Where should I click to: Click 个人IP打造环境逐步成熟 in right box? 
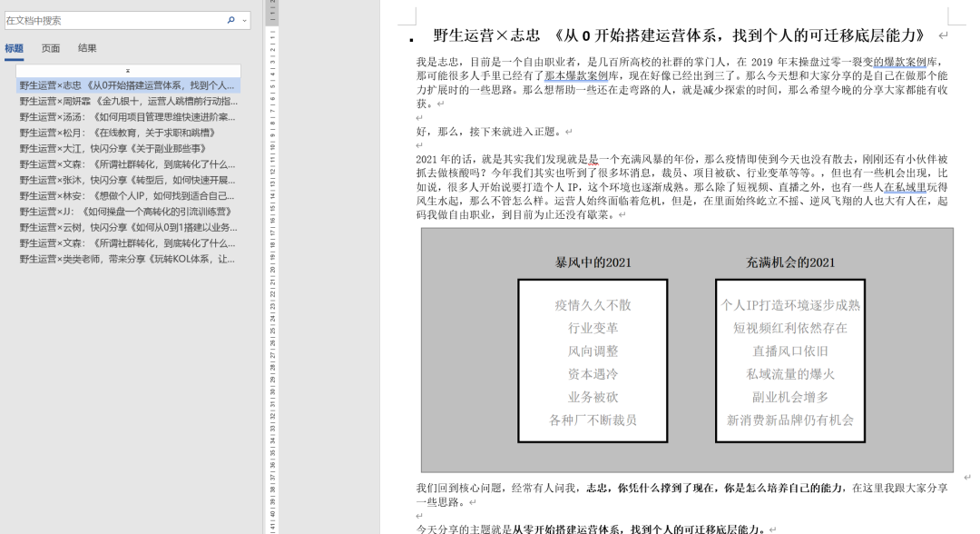pos(790,305)
